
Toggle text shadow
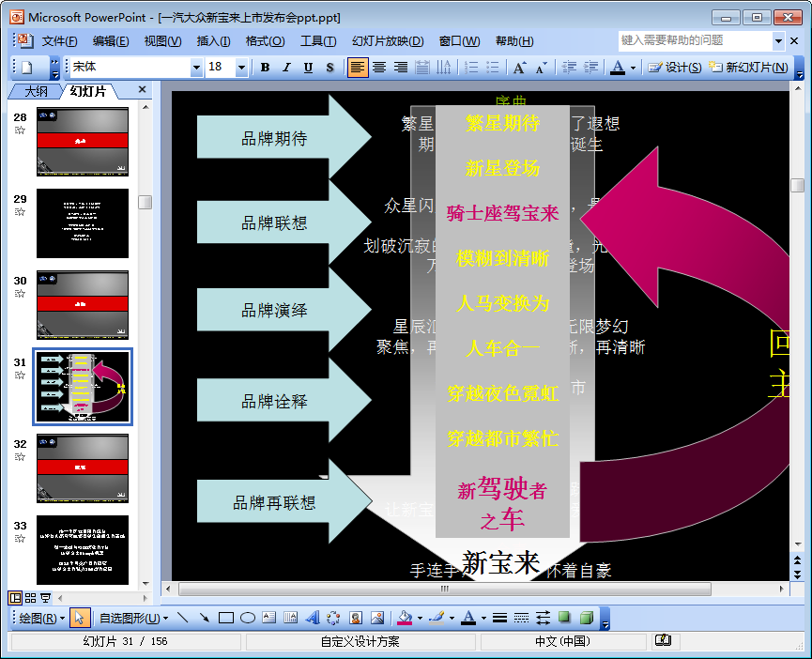[x=329, y=68]
